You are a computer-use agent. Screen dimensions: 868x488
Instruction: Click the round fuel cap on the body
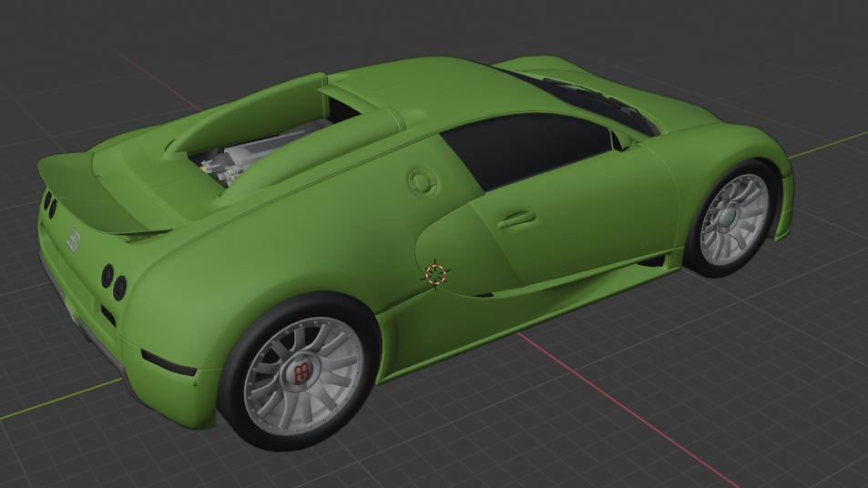click(x=422, y=182)
